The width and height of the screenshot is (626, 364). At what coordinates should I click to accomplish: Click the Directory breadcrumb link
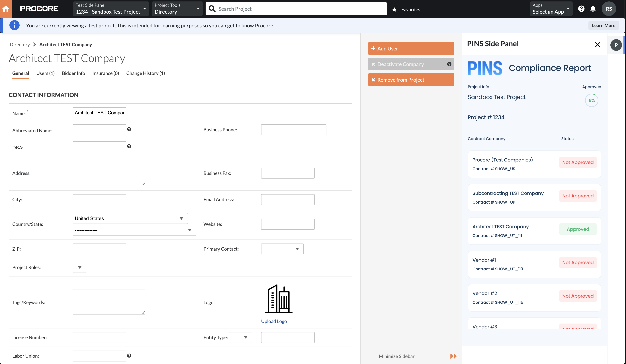pyautogui.click(x=20, y=44)
